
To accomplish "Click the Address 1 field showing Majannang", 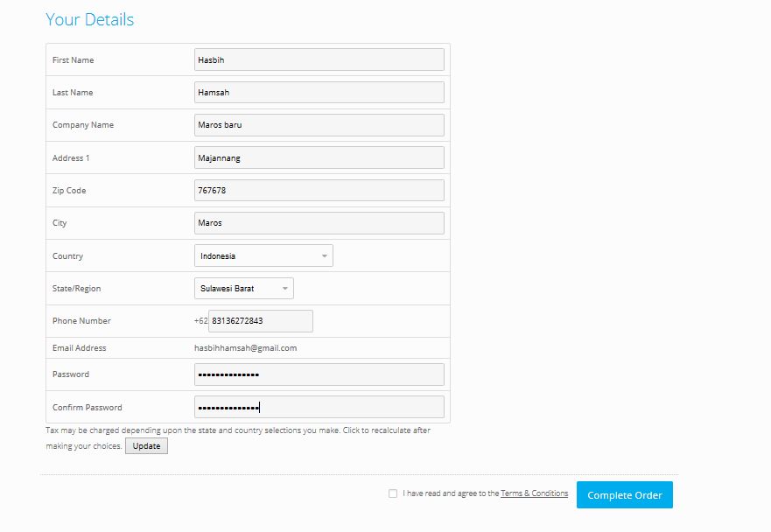I will [319, 157].
